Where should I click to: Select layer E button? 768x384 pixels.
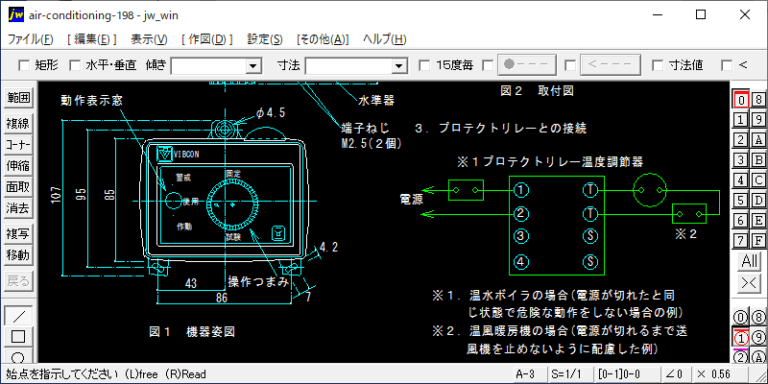click(759, 220)
